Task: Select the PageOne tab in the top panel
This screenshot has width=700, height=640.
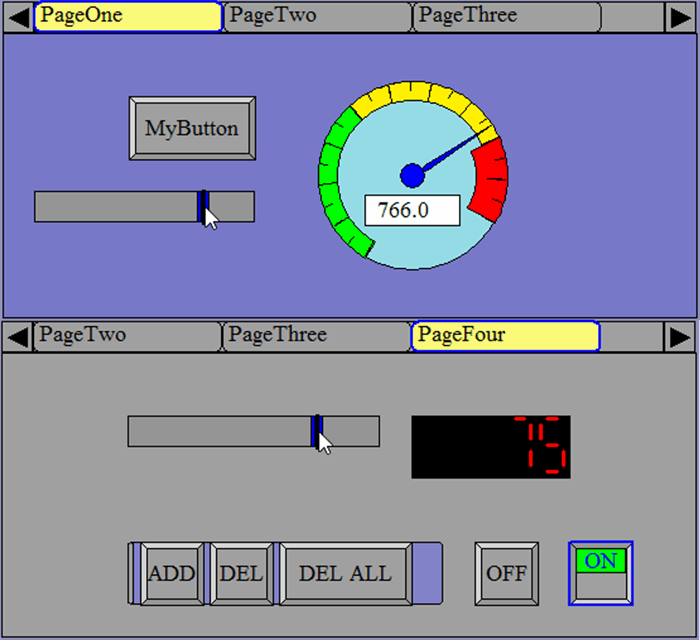Action: [128, 17]
